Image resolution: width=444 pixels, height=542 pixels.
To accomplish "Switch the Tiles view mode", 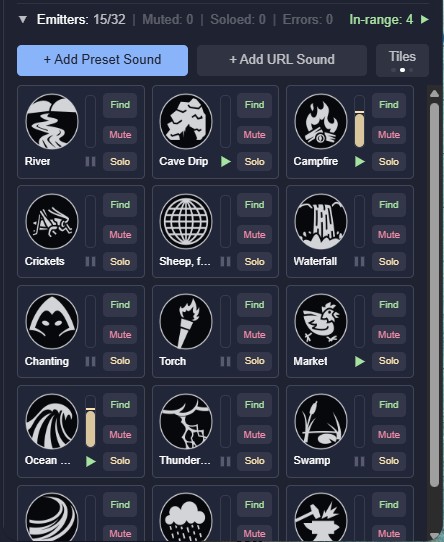I will point(402,60).
